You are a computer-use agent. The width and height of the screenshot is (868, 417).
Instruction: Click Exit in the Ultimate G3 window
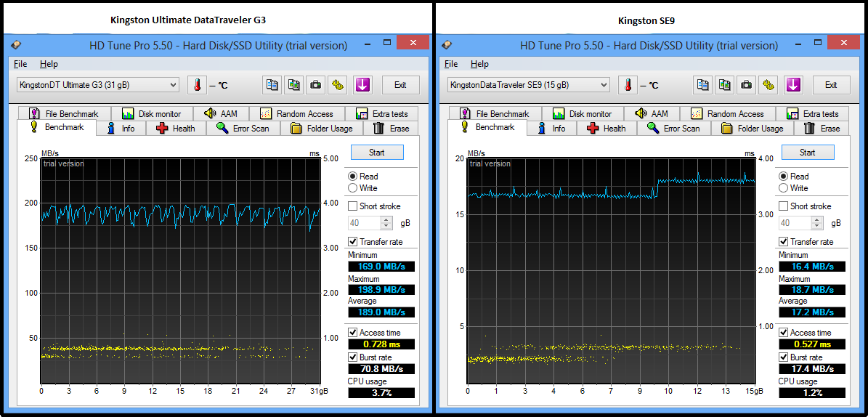click(x=400, y=85)
